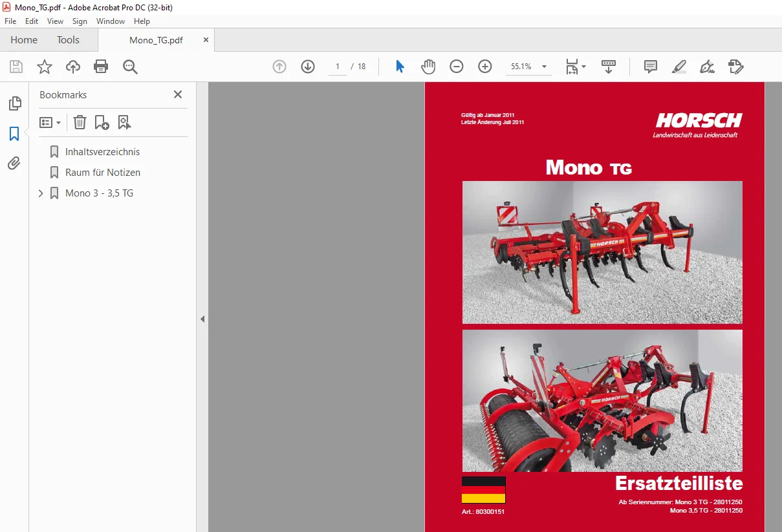This screenshot has width=782, height=532.
Task: Click Art.: 80300151 text
Action: click(x=483, y=511)
